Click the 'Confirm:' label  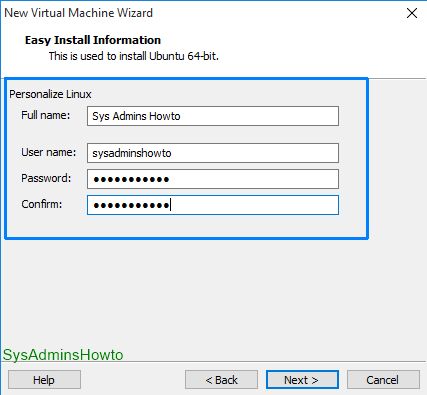click(x=42, y=204)
